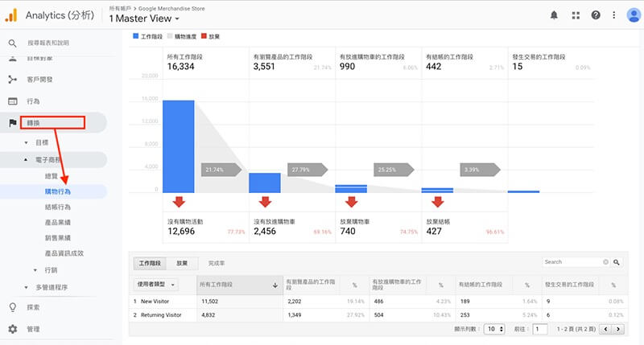Click the sidebar report search box

(x=48, y=43)
